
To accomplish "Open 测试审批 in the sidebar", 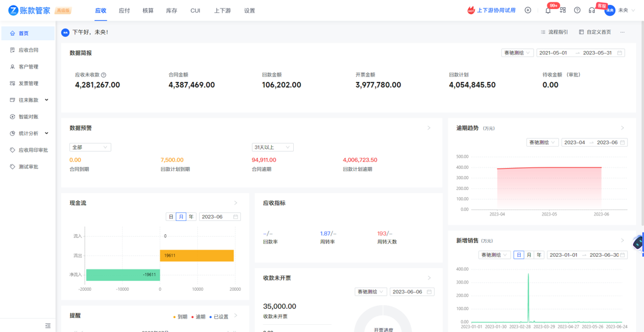I will click(x=28, y=167).
